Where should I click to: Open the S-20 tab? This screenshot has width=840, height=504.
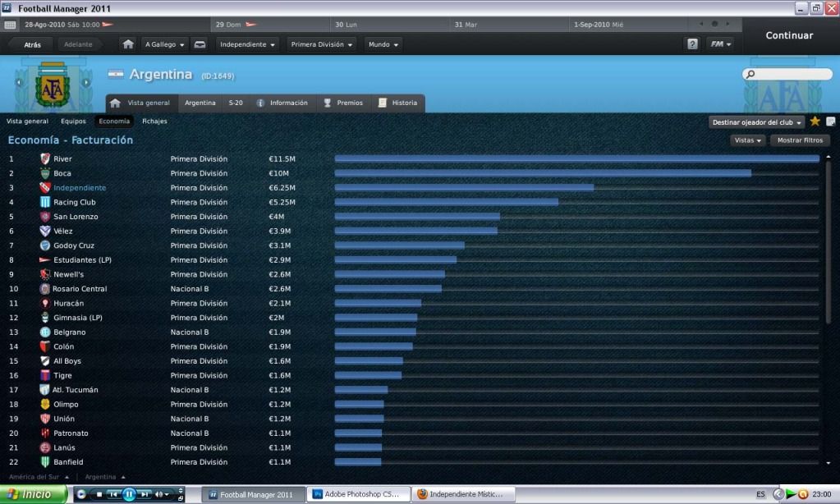(x=236, y=103)
